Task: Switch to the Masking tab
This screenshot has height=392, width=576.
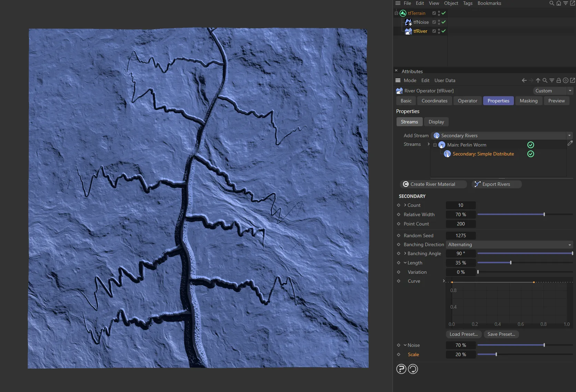Action: [528, 101]
